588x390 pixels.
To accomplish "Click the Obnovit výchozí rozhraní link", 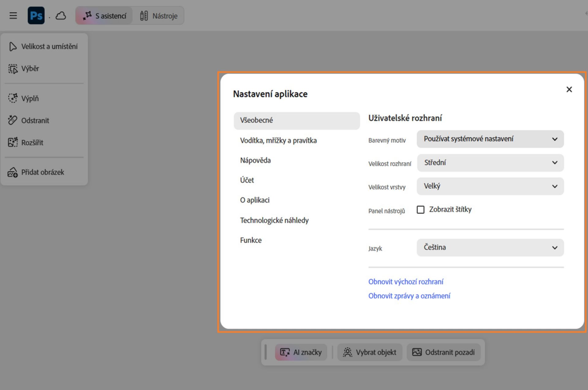I will click(x=406, y=282).
